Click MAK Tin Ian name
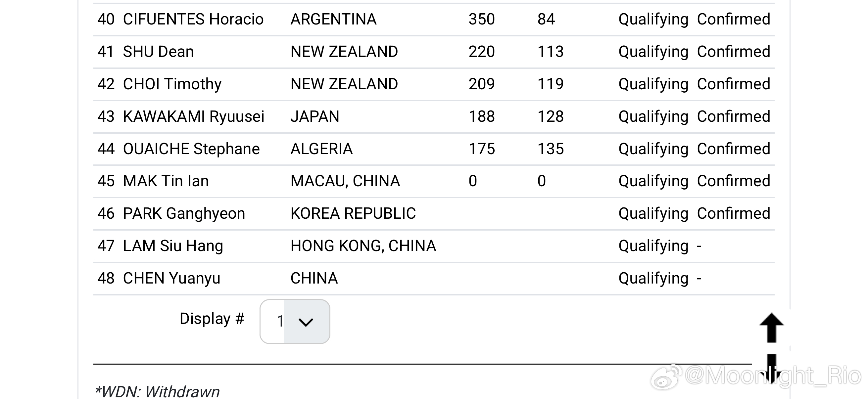 (166, 181)
